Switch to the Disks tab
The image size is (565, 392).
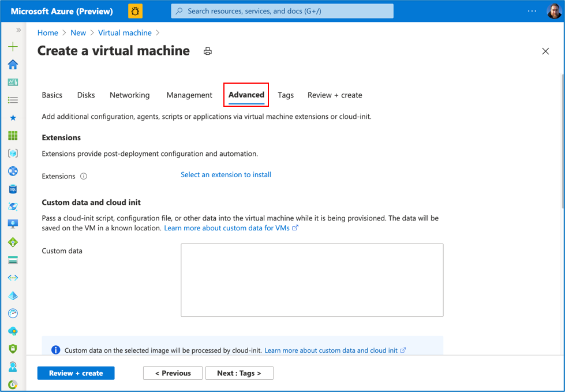pos(86,95)
